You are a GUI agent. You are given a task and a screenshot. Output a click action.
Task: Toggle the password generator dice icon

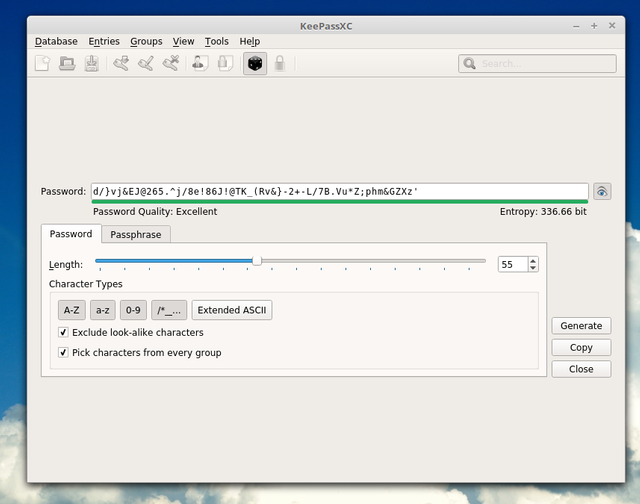tap(255, 63)
